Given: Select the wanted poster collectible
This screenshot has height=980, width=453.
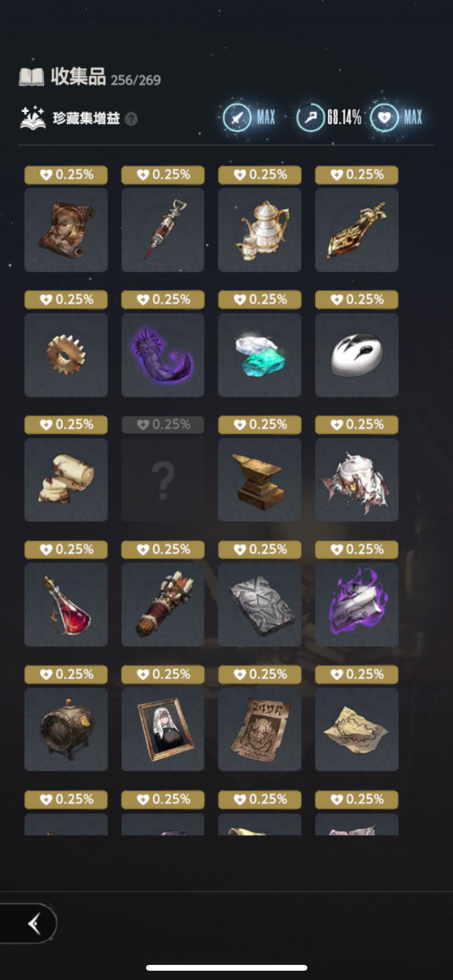Looking at the screenshot, I should 259,730.
